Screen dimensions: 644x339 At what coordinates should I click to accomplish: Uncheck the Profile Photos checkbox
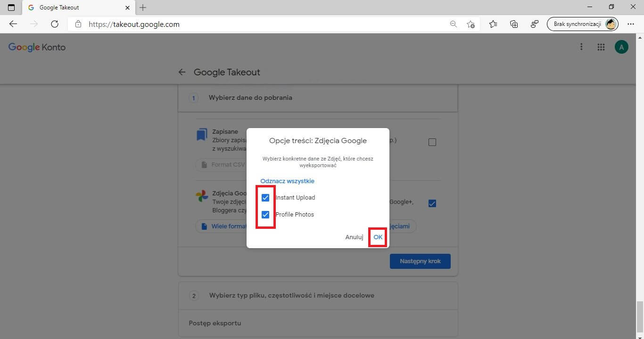(265, 215)
